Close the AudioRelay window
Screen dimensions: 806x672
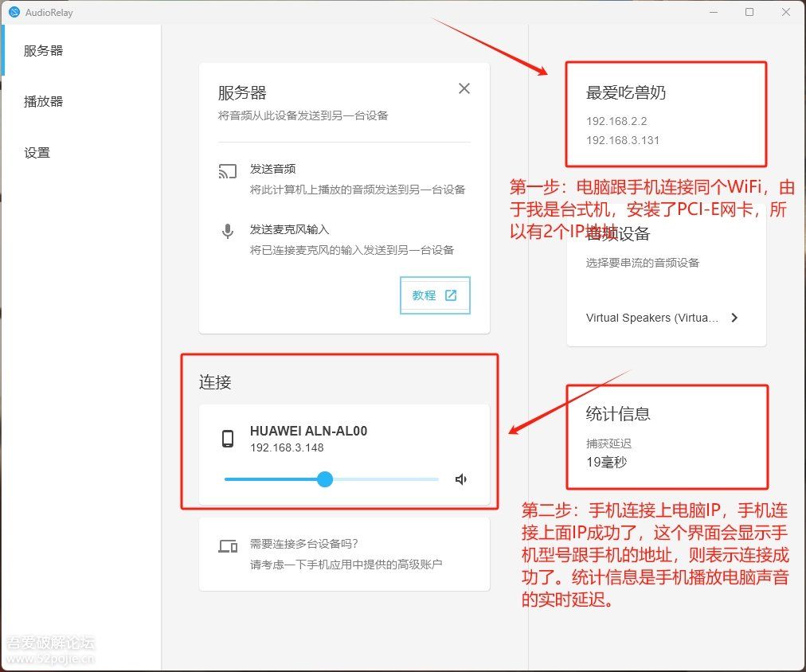(786, 12)
